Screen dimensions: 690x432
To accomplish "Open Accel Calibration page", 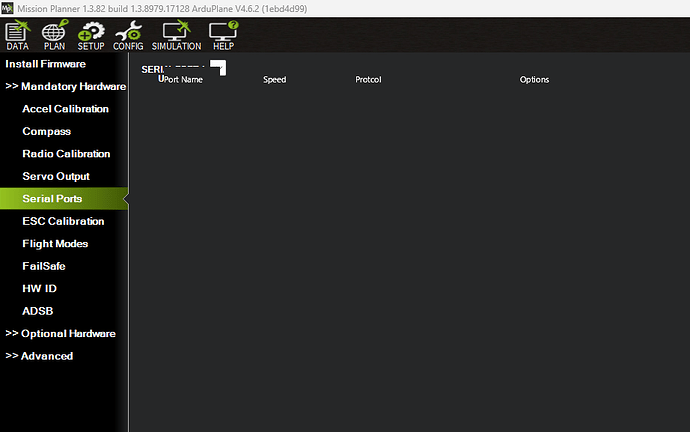I will pyautogui.click(x=65, y=109).
